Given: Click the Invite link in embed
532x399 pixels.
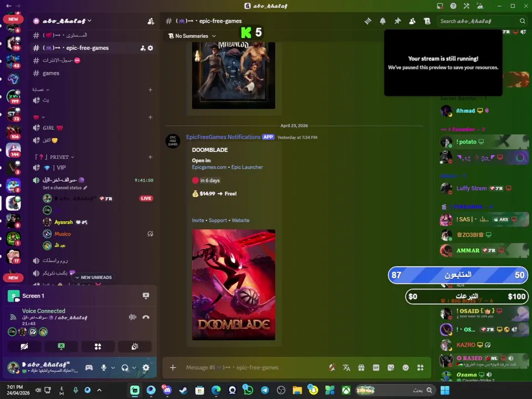Looking at the screenshot, I should pos(198,221).
